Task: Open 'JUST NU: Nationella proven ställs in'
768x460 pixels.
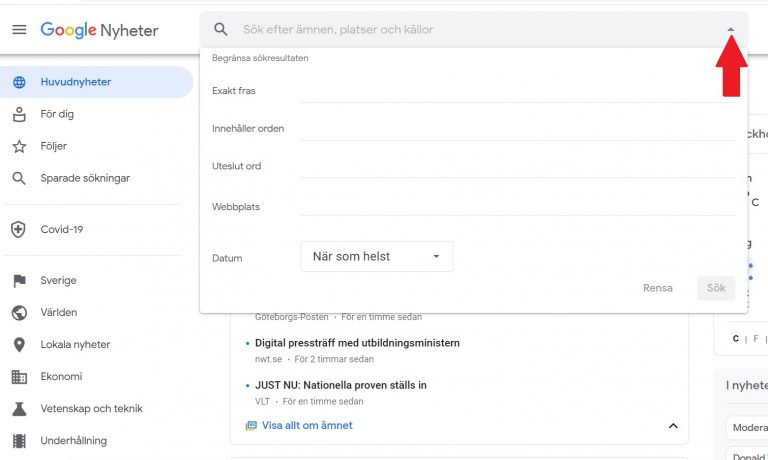Action: (341, 385)
